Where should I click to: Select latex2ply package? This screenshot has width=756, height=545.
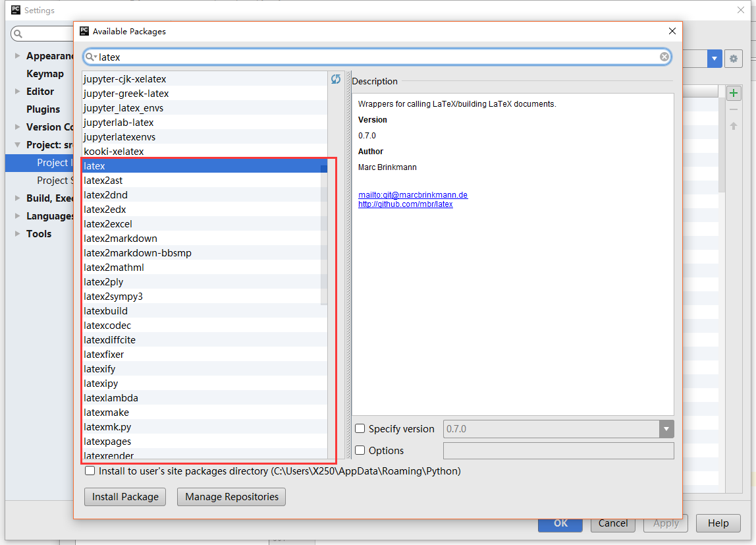(x=204, y=281)
